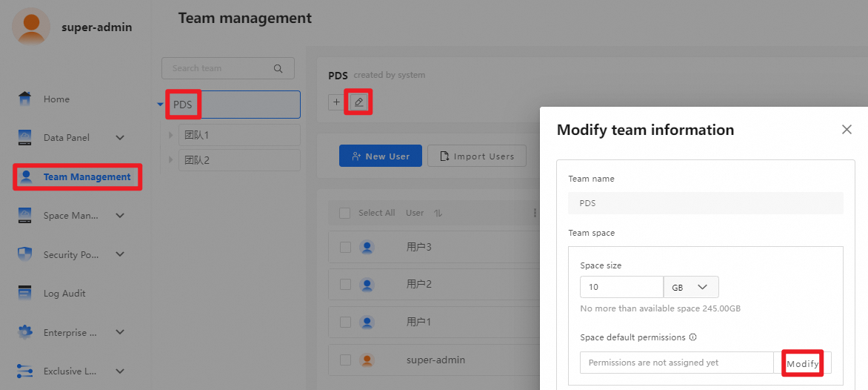
Task: Open Enterprise menu item in sidebar
Action: [x=71, y=333]
